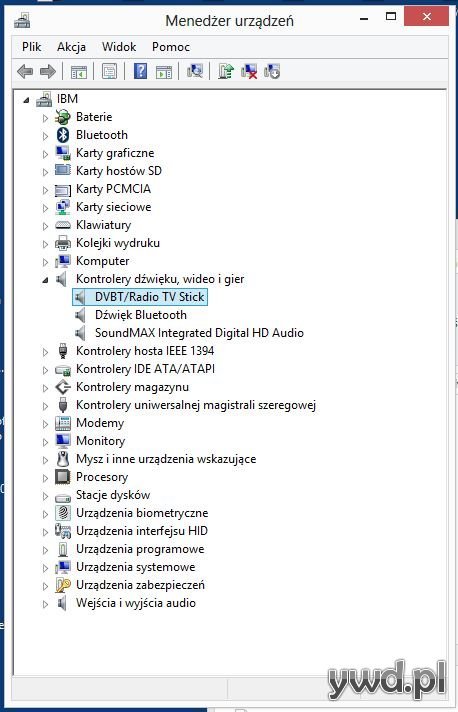The image size is (458, 712).
Task: Open Properties via toolbar icon
Action: (x=109, y=71)
